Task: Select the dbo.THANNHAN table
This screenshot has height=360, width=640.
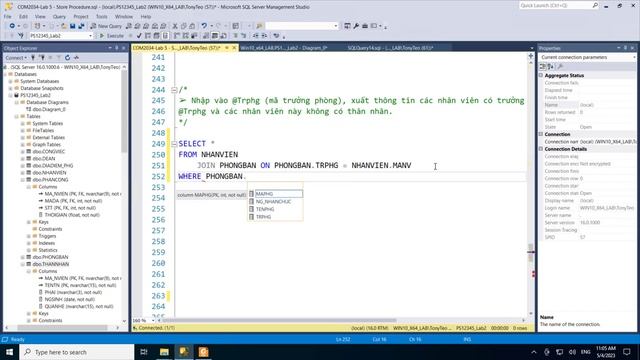Action: (51, 264)
